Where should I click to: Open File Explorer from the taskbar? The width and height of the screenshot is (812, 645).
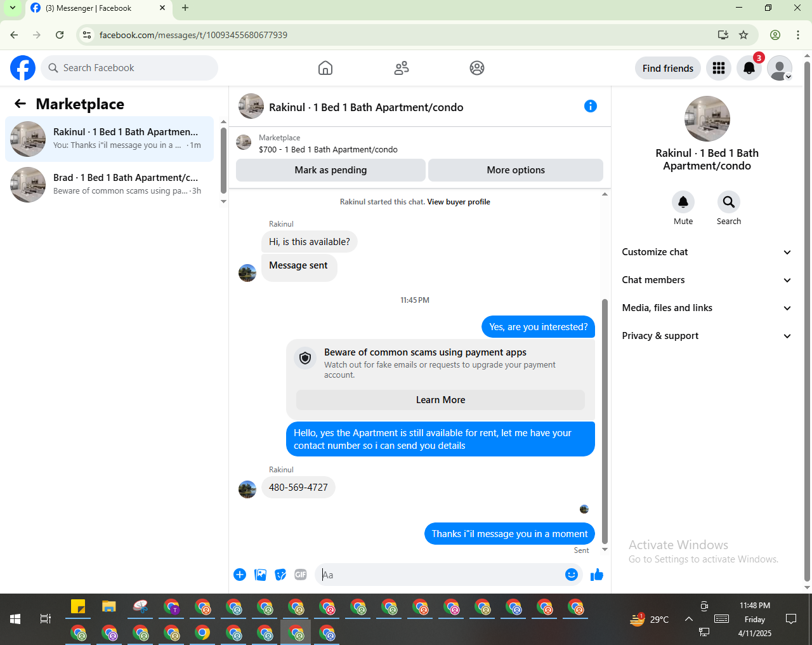pos(109,607)
